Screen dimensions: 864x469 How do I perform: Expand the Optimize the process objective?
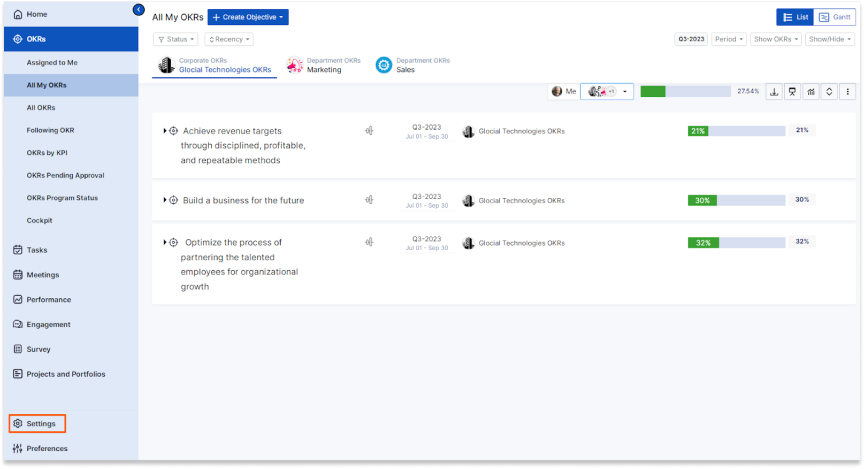click(164, 242)
